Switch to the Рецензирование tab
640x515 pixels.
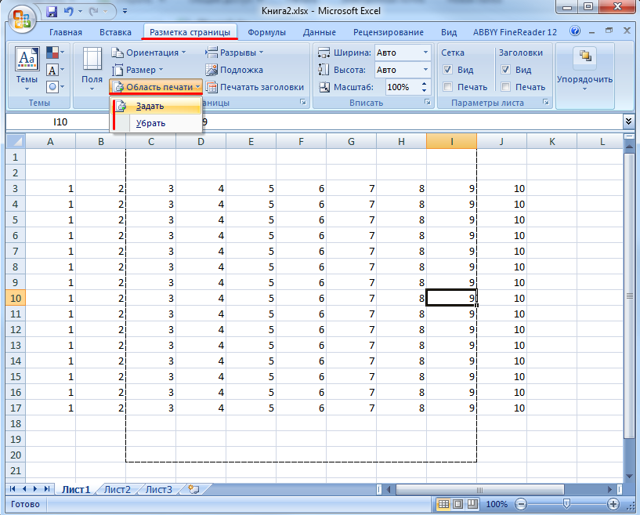388,32
